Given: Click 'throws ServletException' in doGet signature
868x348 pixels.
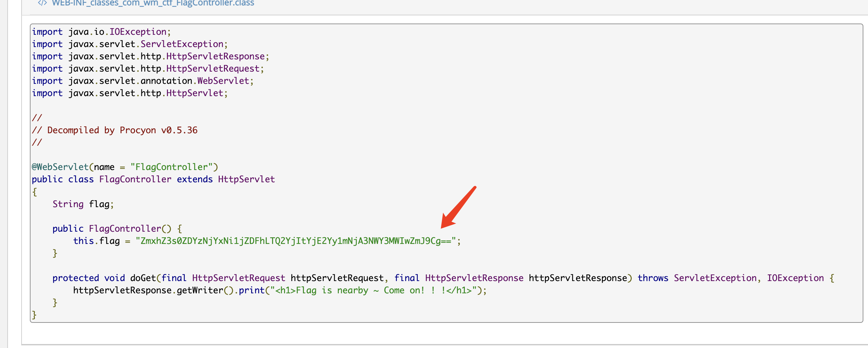Looking at the screenshot, I should [x=697, y=278].
